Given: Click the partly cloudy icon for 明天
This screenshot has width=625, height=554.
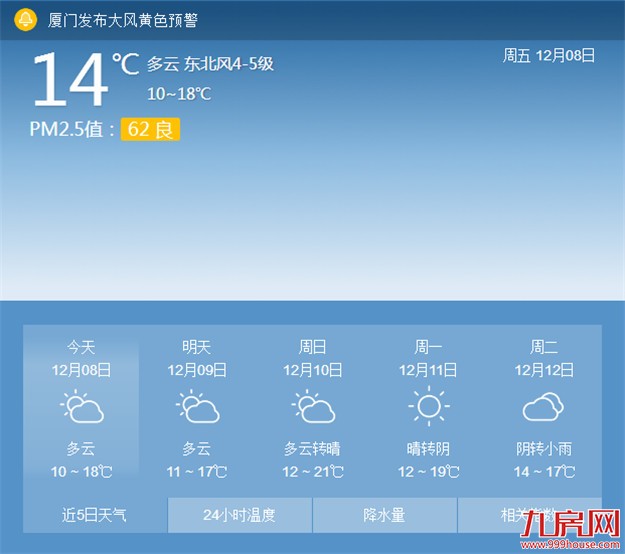Looking at the screenshot, I should (197, 406).
